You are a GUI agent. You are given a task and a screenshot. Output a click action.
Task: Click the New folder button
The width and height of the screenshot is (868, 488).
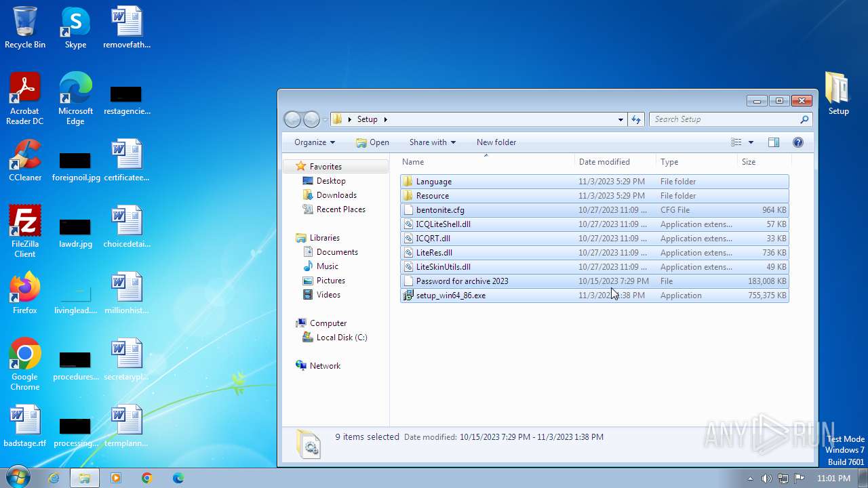pyautogui.click(x=496, y=142)
